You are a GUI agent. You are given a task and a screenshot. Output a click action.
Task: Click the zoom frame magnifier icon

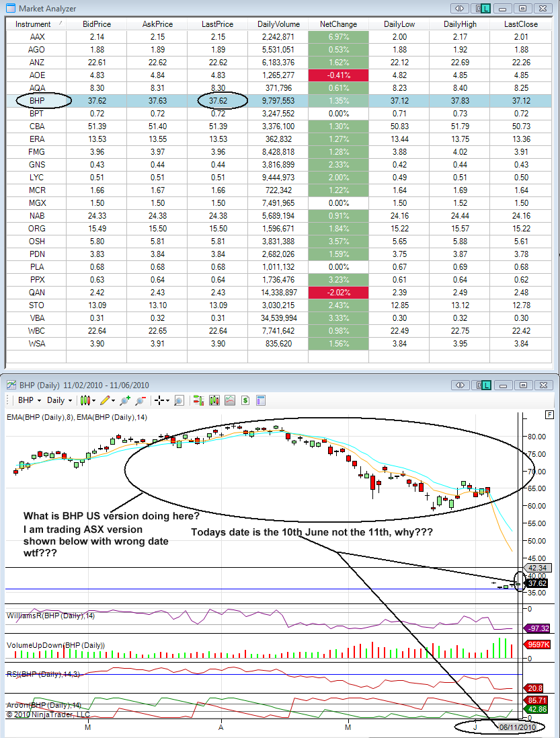pos(179,400)
